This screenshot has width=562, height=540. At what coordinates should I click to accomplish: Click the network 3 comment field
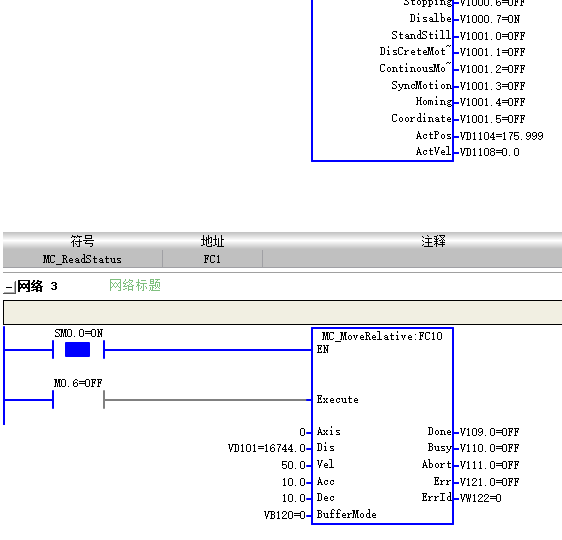pyautogui.click(x=282, y=312)
